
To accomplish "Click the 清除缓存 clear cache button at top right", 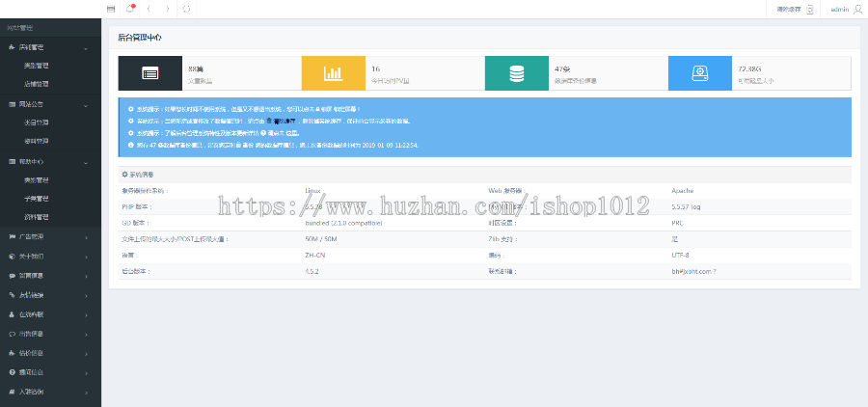I will pyautogui.click(x=795, y=10).
